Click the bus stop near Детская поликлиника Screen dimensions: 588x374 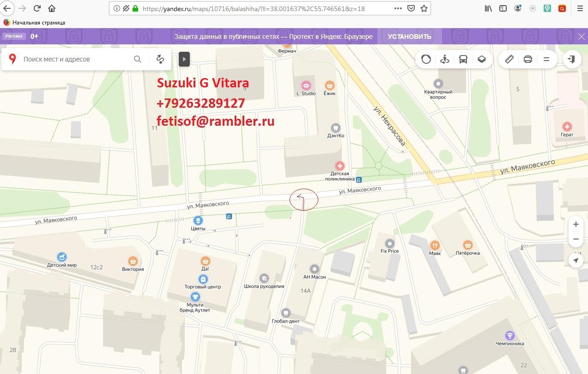point(359,180)
